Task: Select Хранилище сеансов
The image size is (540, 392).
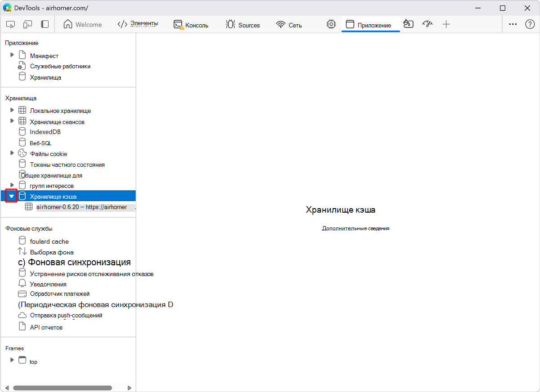Action: (x=57, y=122)
